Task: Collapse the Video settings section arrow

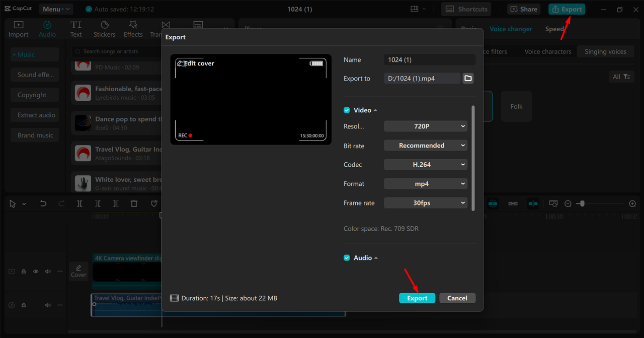Action: tap(375, 110)
